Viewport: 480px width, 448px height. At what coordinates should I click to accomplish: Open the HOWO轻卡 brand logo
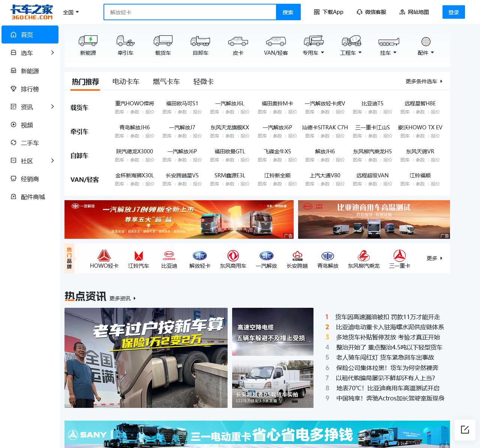coord(104,256)
